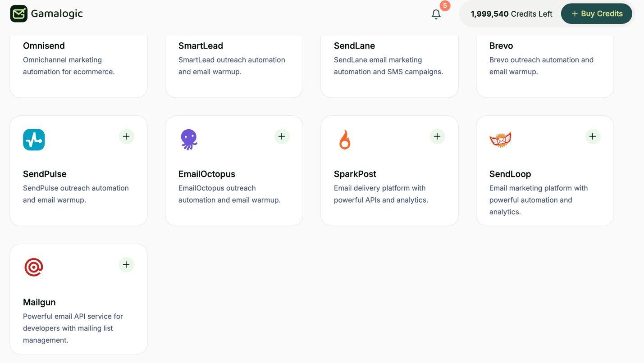Add the SendPulse integration

(x=126, y=136)
